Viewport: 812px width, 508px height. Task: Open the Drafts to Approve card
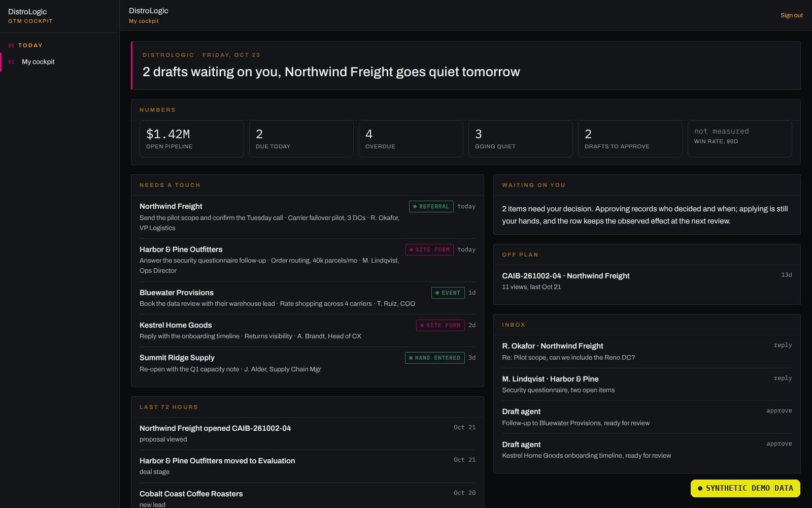tap(630, 139)
